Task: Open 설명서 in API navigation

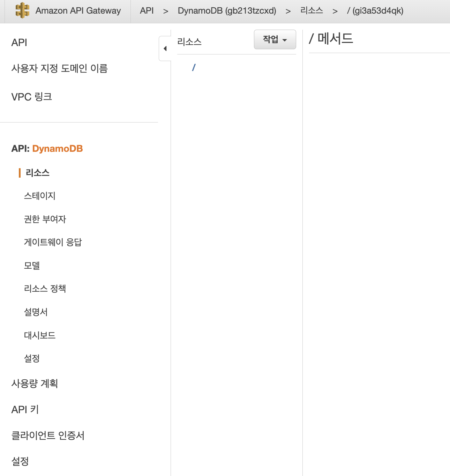Action: click(x=36, y=312)
